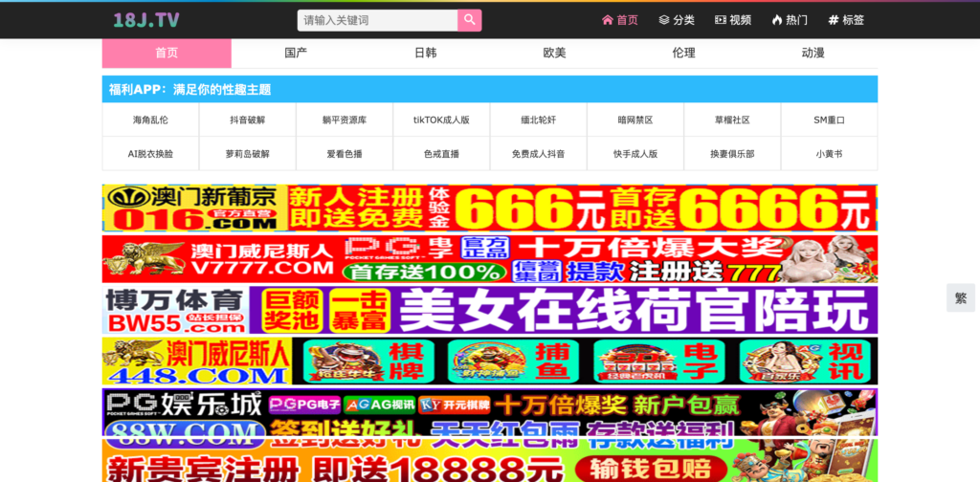Image resolution: width=980 pixels, height=482 pixels.
Task: Open the 躺平资源库 link
Action: click(345, 120)
